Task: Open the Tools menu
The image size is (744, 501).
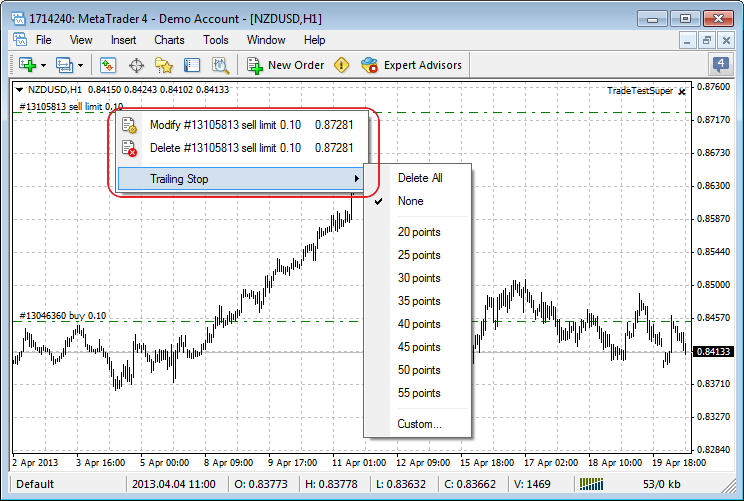Action: click(x=216, y=40)
